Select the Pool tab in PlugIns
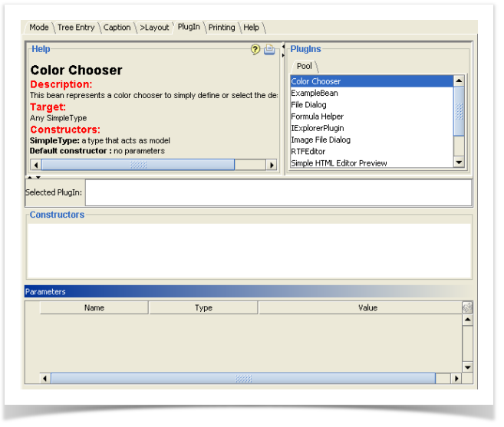The height and width of the screenshot is (427, 504). click(x=304, y=66)
